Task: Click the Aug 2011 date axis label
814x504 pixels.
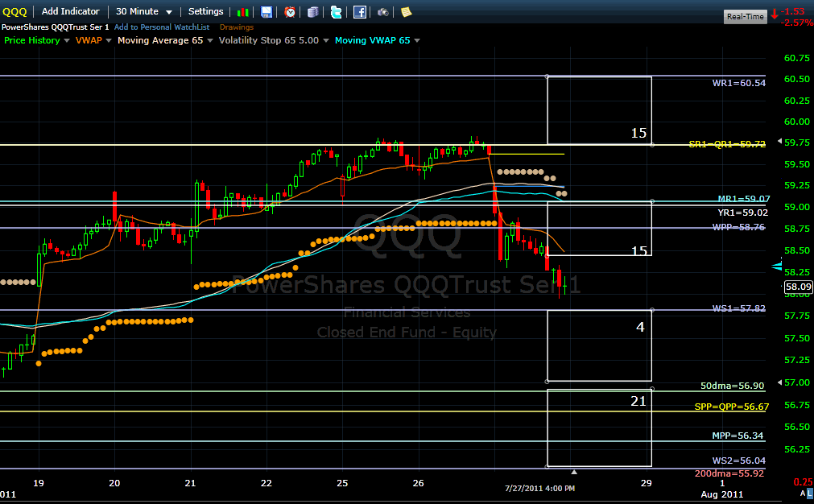Action: pos(721,494)
